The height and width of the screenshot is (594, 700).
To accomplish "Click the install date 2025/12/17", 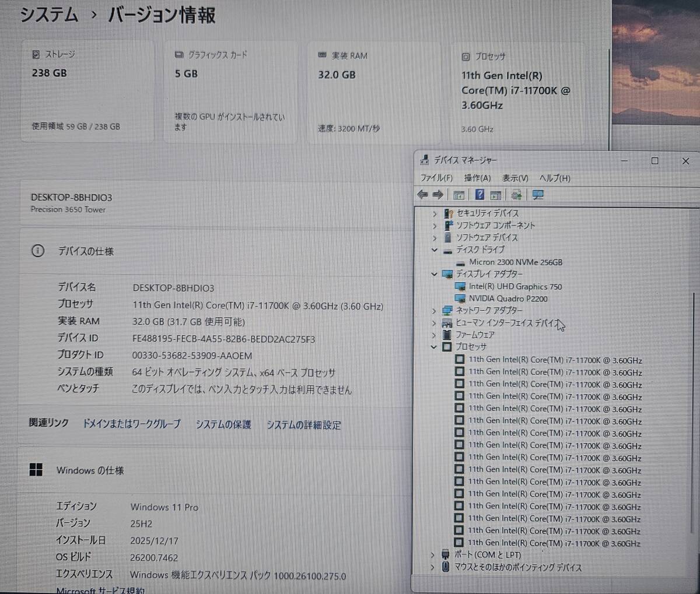I will click(154, 540).
